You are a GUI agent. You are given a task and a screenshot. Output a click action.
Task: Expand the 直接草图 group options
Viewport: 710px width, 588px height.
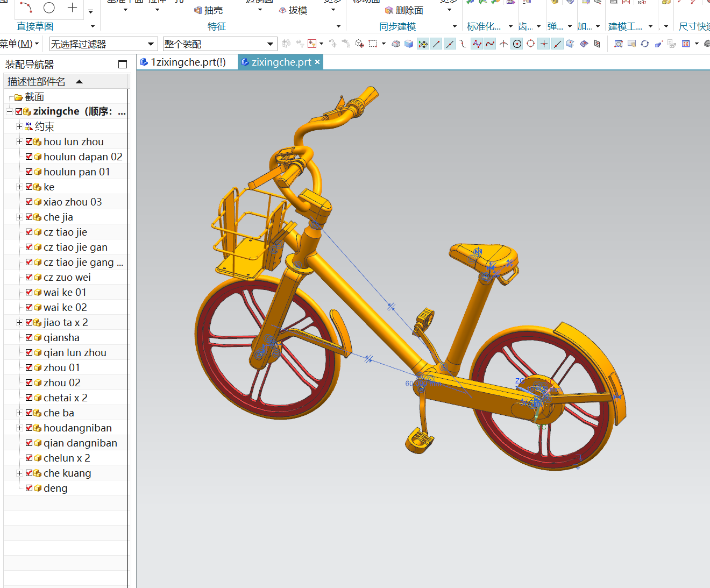point(93,26)
